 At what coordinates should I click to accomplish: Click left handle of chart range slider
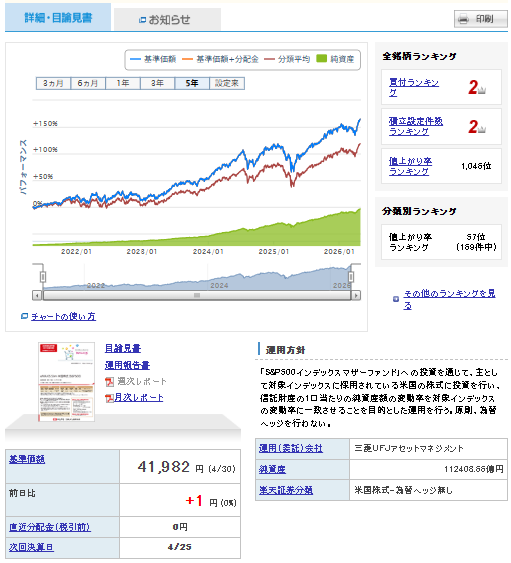pyautogui.click(x=43, y=277)
